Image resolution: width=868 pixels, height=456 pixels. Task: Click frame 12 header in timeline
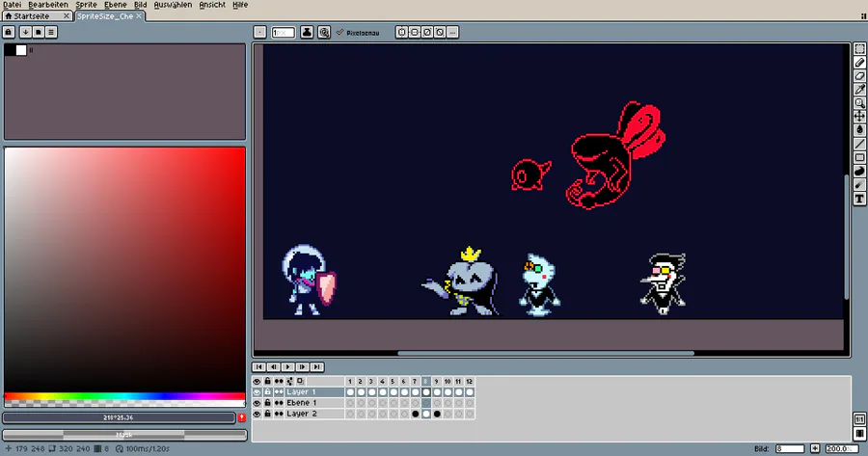(x=470, y=382)
